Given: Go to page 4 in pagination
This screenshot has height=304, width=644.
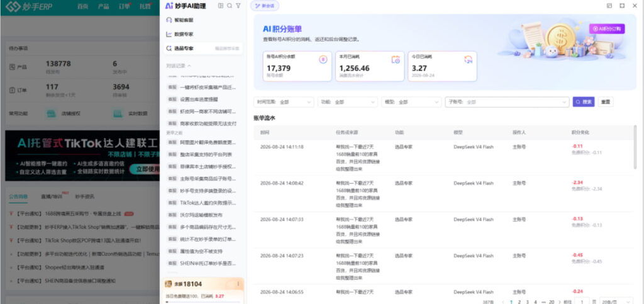Looking at the screenshot, I should click(535, 302).
